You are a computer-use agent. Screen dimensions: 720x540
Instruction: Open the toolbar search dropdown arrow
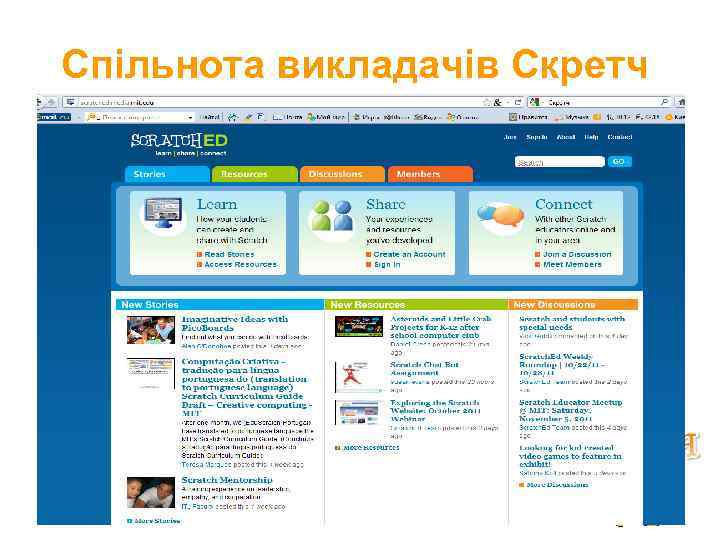click(x=190, y=118)
